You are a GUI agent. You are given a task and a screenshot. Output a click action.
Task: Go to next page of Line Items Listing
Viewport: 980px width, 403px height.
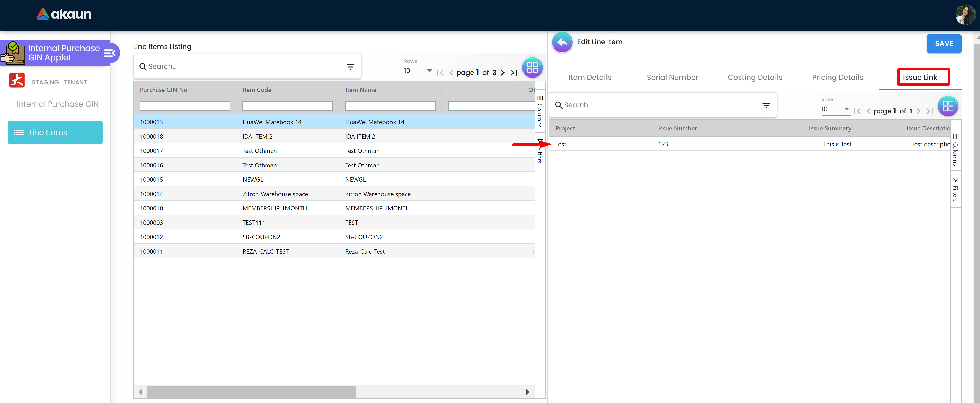click(502, 73)
